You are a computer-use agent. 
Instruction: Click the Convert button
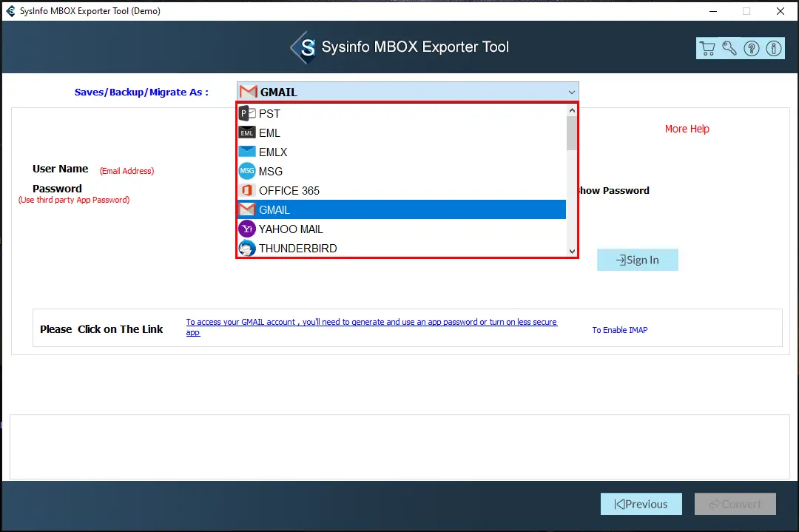pos(735,504)
